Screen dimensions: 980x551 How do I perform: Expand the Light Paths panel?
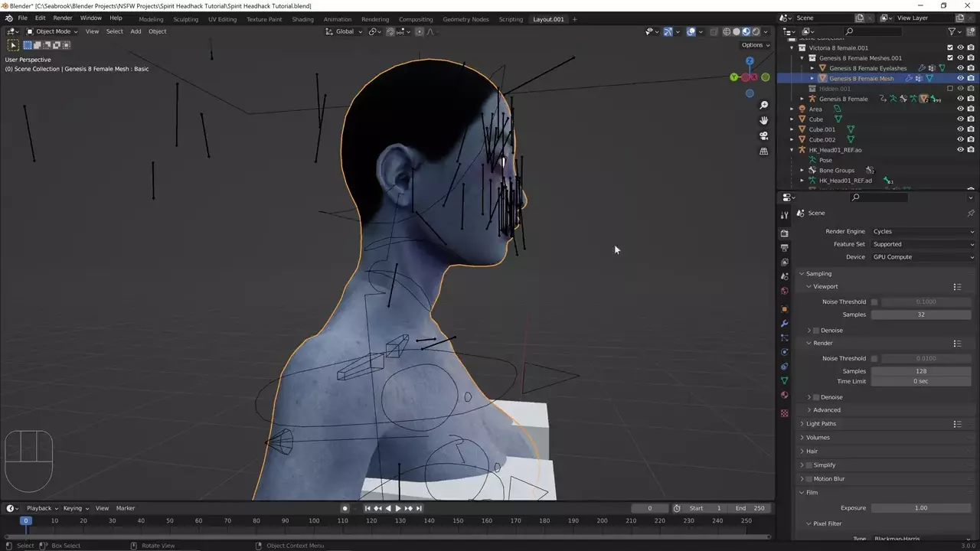[x=821, y=424]
